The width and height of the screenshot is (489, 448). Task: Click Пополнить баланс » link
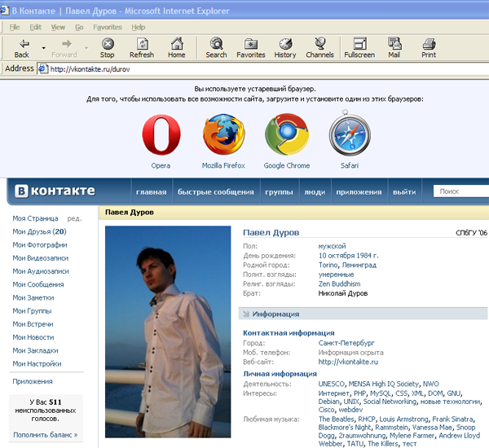46,435
